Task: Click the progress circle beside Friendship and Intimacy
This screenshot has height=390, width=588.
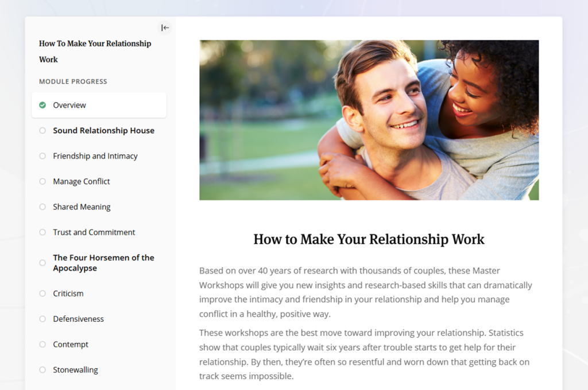Action: (x=42, y=155)
